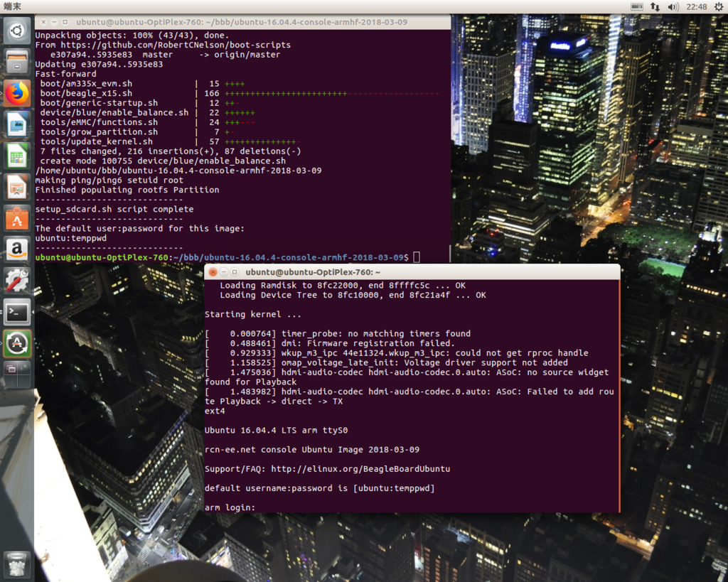Click 'tools/update_kernel.sh' file entry
The width and height of the screenshot is (728, 582).
tap(96, 141)
